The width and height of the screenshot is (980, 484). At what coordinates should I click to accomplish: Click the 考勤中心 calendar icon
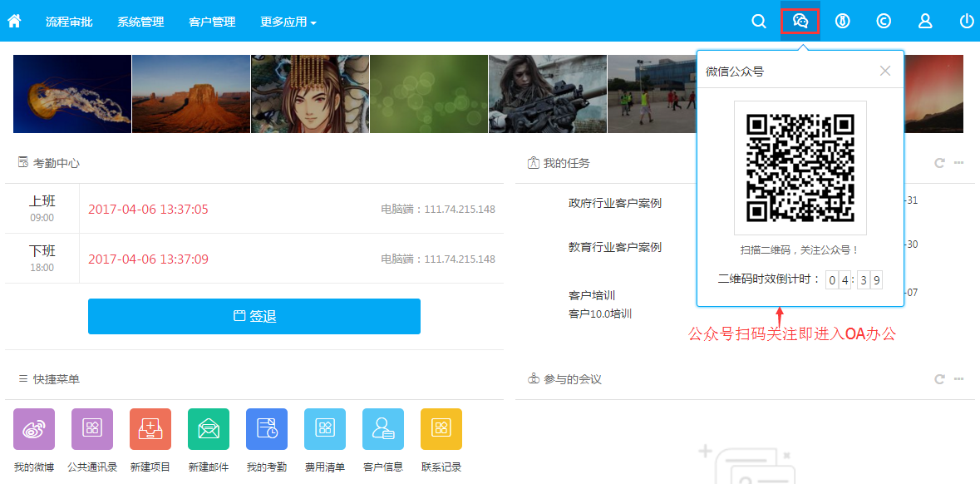tap(23, 163)
